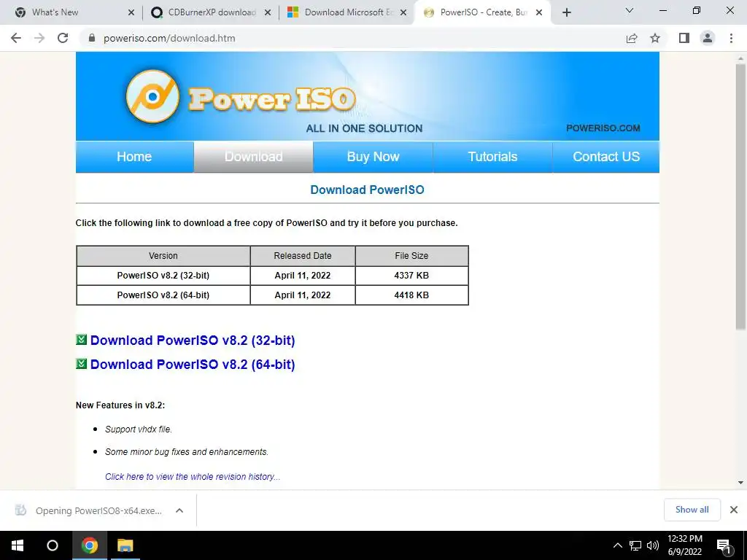747x560 pixels.
Task: Open the Chrome side panel icon
Action: 684,38
